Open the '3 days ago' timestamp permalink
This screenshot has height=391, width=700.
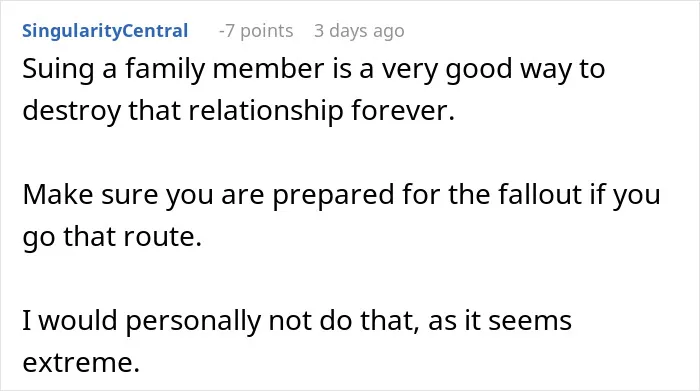click(x=359, y=31)
